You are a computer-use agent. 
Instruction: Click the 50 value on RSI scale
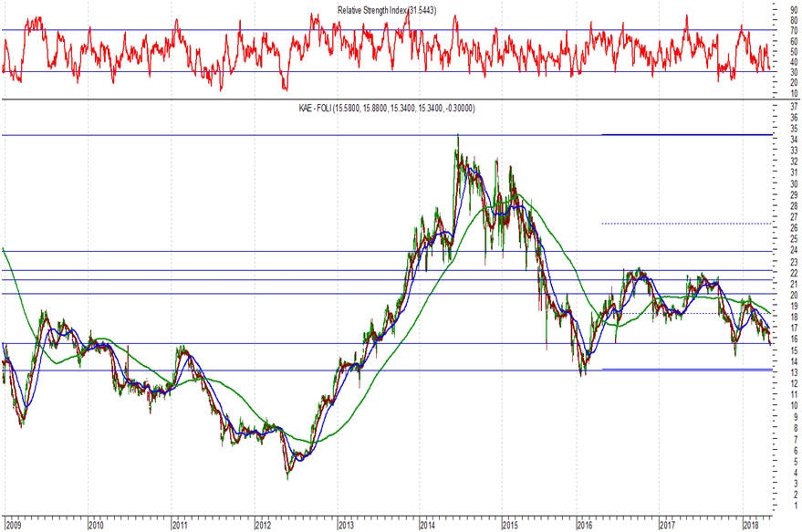coord(794,52)
